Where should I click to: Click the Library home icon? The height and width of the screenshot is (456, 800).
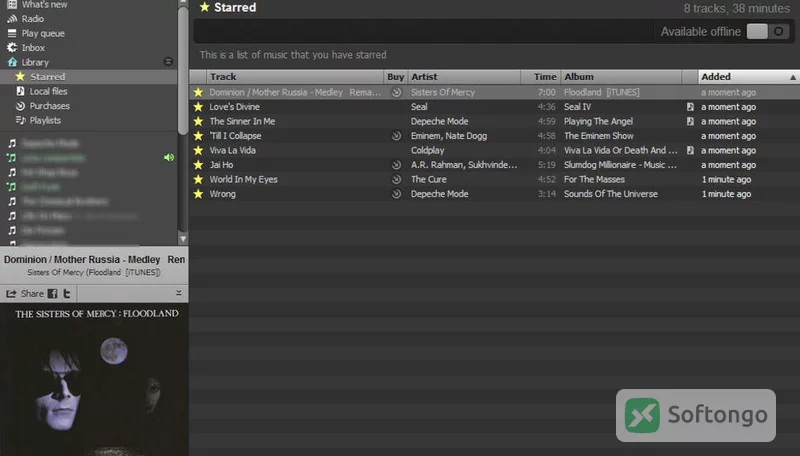12,62
